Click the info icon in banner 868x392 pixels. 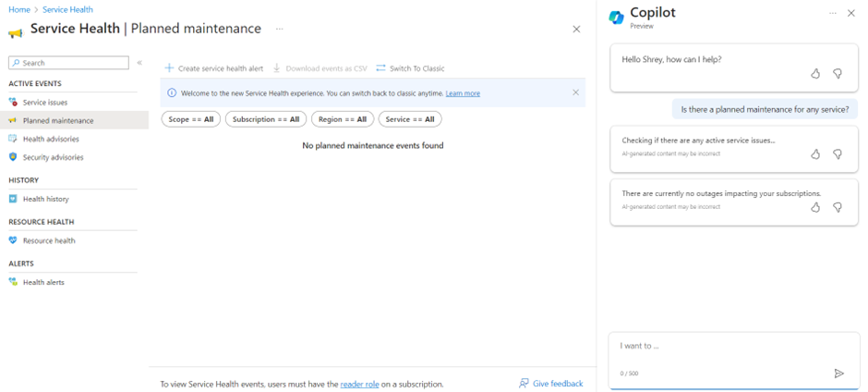point(172,93)
